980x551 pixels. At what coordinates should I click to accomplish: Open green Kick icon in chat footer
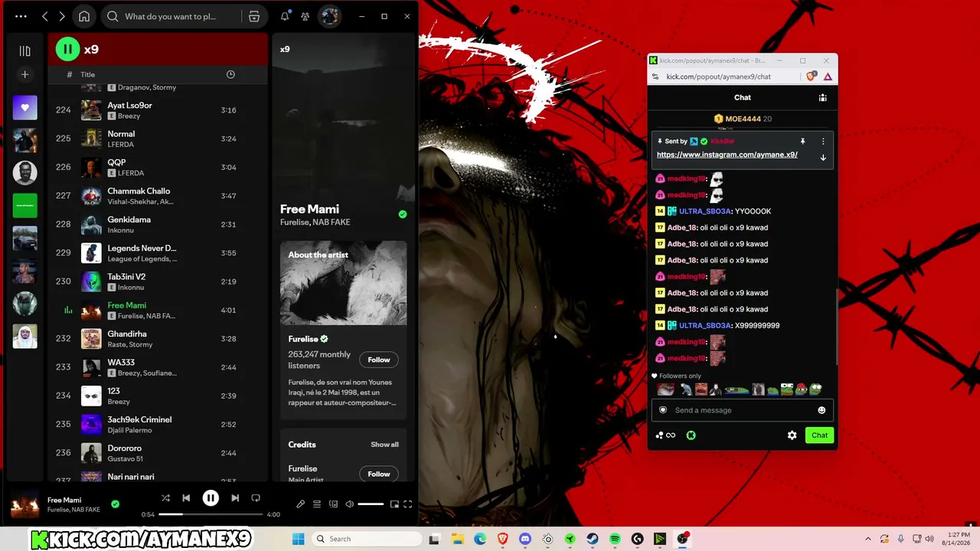coord(691,435)
